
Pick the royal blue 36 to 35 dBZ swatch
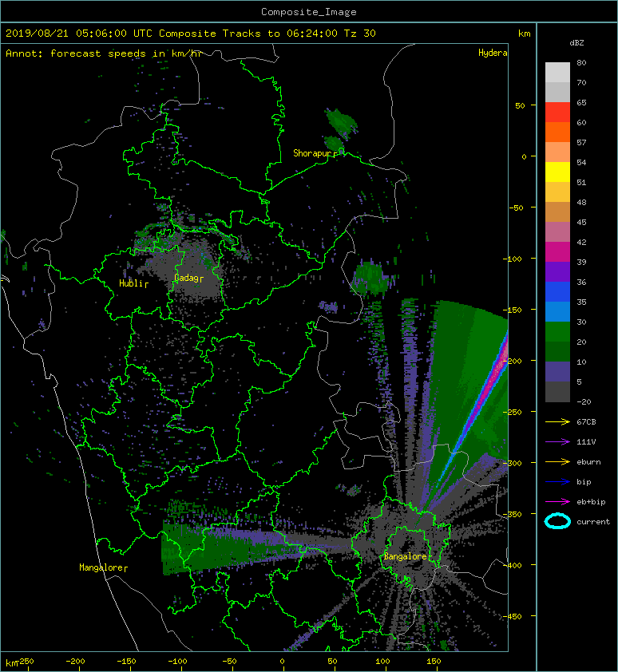tap(557, 292)
